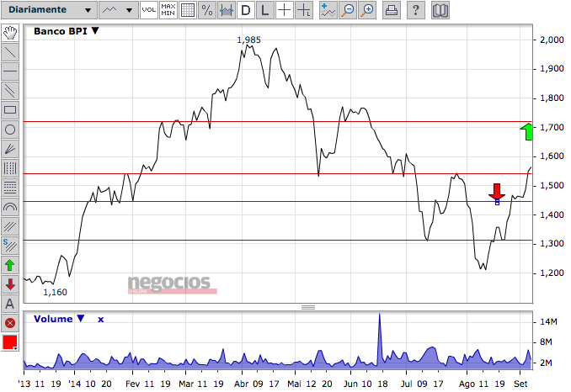
Task: Select the green up arrow marker tool
Action: tap(10, 265)
